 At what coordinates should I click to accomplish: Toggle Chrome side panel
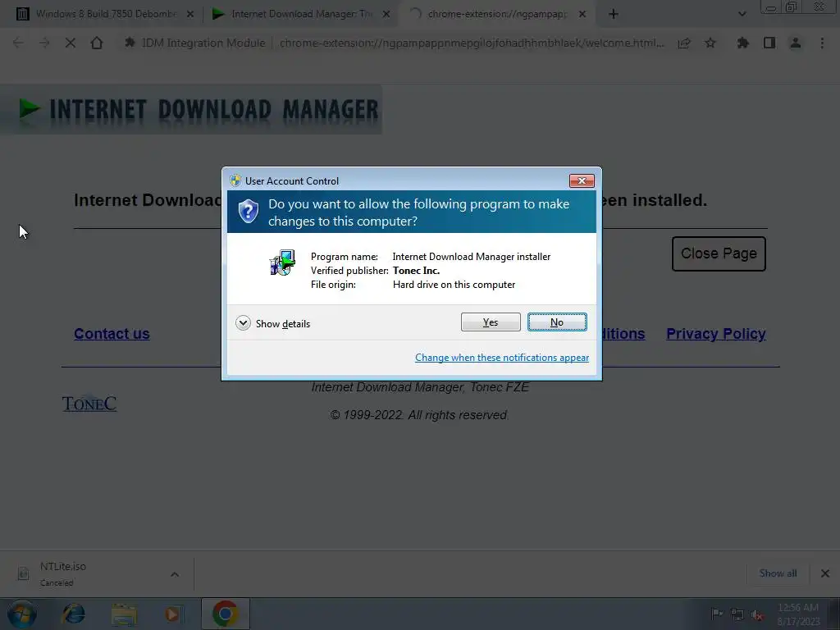pyautogui.click(x=769, y=43)
